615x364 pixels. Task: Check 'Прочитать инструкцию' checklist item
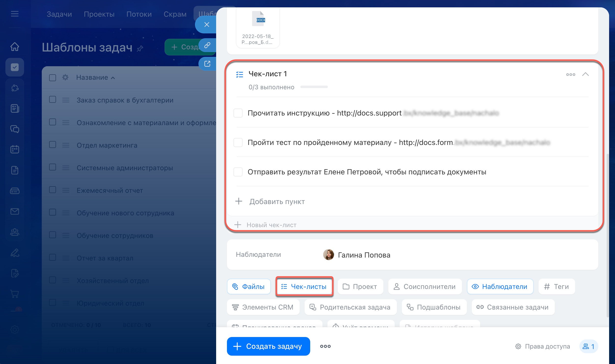(238, 113)
